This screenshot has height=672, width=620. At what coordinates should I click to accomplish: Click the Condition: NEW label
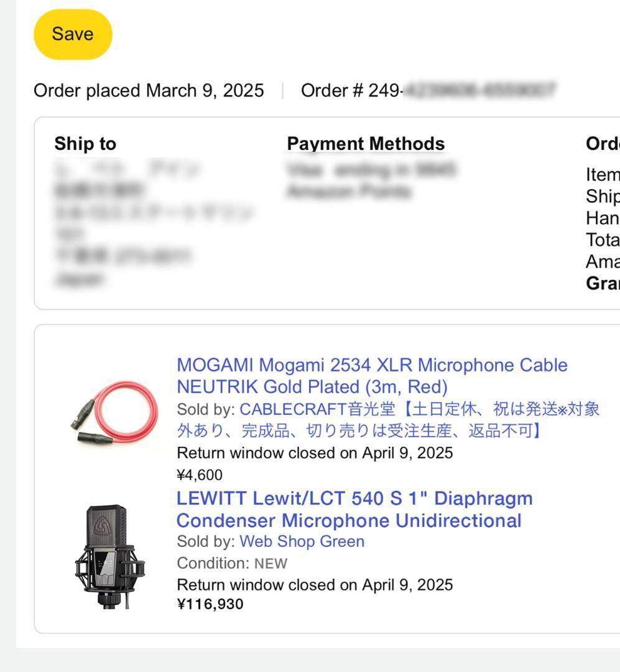(x=232, y=564)
